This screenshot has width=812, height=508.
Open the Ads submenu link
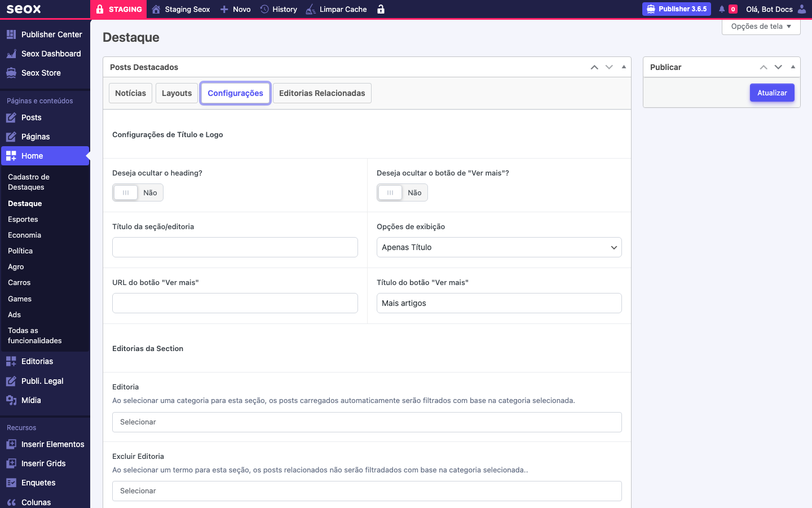[x=14, y=315]
